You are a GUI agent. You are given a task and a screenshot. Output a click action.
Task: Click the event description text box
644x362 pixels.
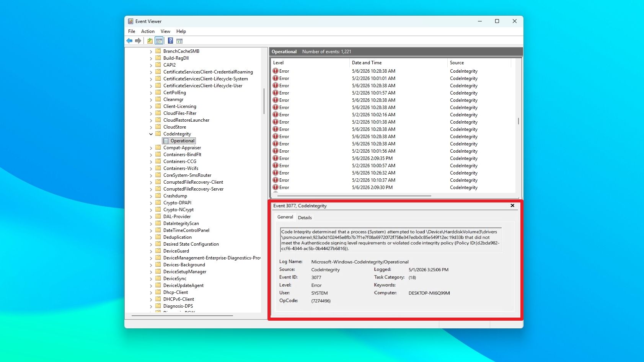tap(391, 240)
